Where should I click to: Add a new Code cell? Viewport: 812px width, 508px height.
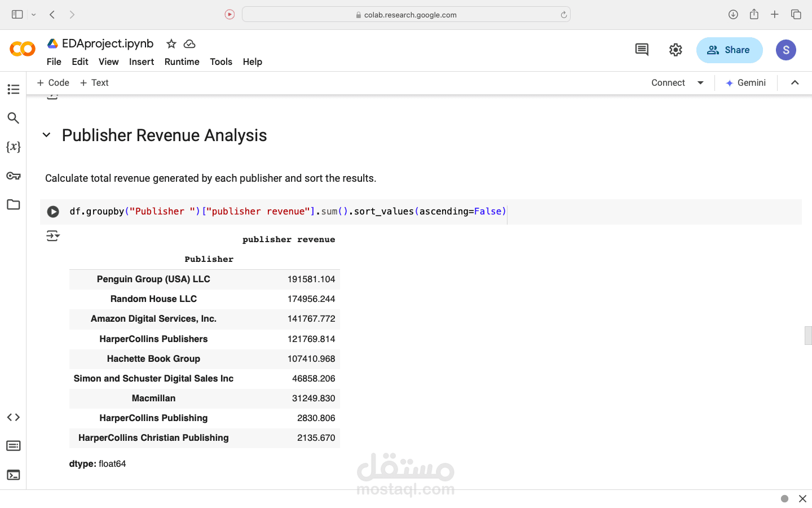(53, 83)
